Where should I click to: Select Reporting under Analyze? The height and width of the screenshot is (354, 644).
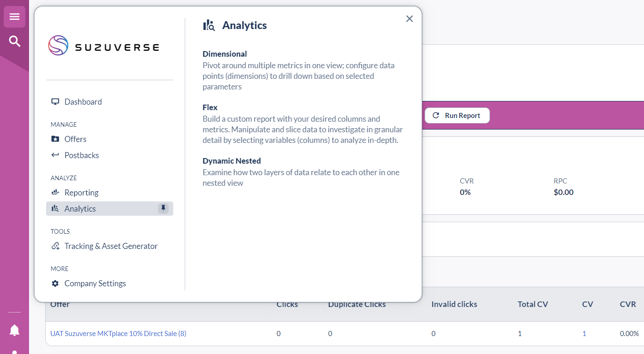[x=81, y=193]
